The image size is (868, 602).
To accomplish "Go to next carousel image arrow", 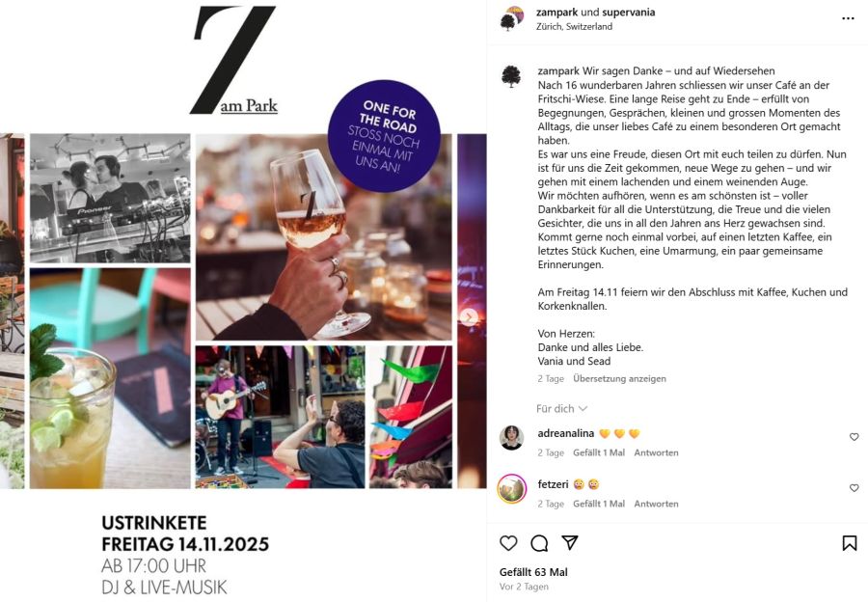I will [469, 317].
